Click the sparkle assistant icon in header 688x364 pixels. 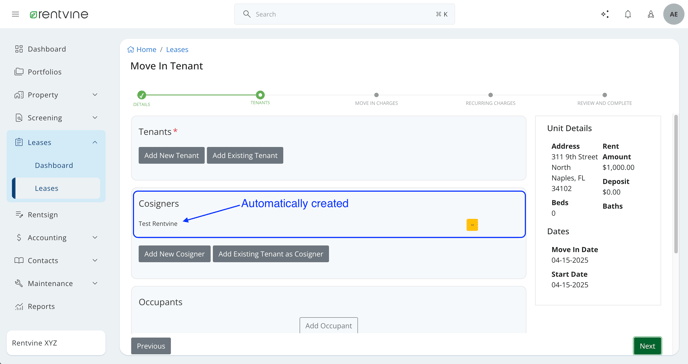tap(605, 14)
